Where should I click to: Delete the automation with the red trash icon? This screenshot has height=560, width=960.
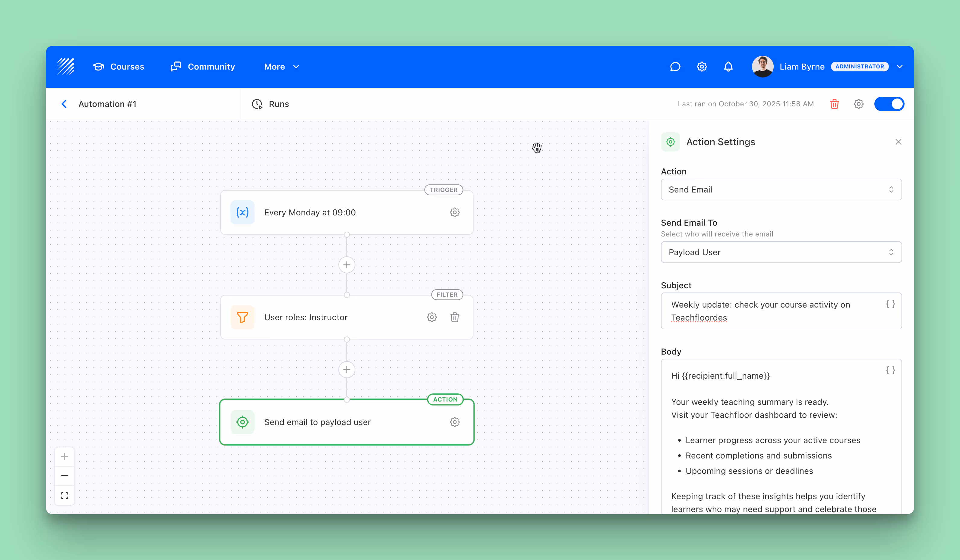coord(834,104)
